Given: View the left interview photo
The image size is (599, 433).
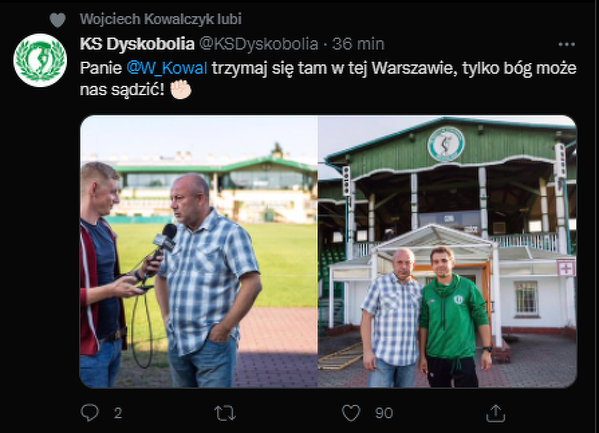Looking at the screenshot, I should (x=199, y=251).
